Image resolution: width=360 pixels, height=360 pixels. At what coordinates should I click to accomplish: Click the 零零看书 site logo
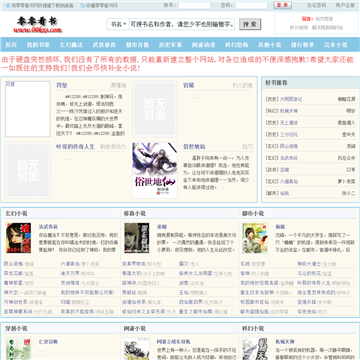pos(38,25)
